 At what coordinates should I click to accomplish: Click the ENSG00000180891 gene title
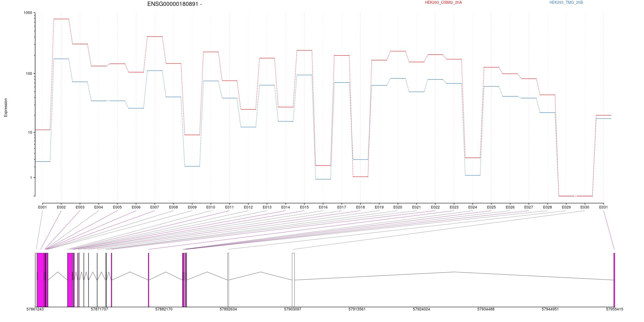(174, 4)
